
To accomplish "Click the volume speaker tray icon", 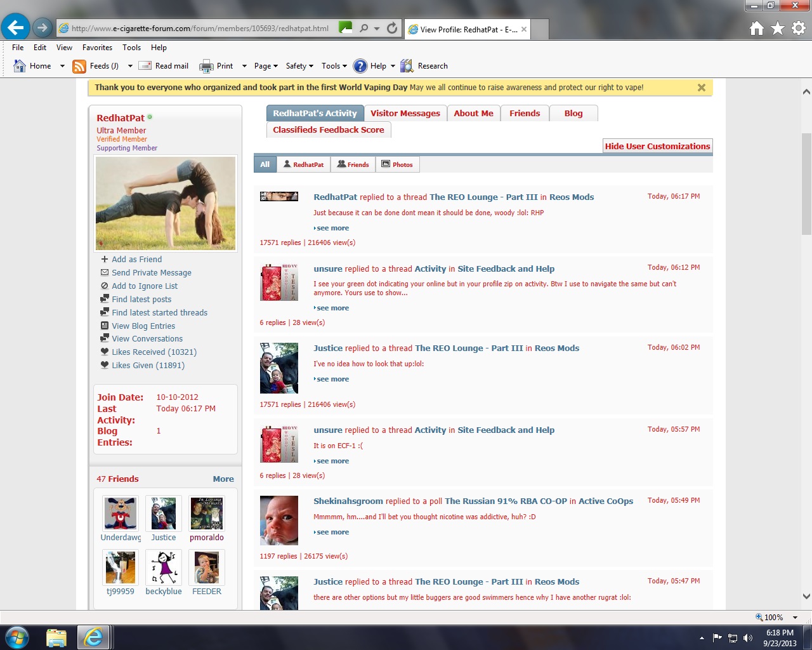I will [x=748, y=638].
